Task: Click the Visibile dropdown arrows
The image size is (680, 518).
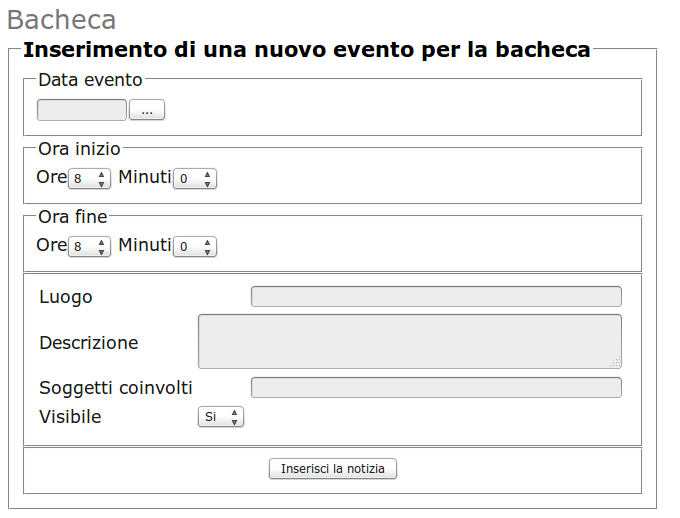Action: (x=234, y=417)
